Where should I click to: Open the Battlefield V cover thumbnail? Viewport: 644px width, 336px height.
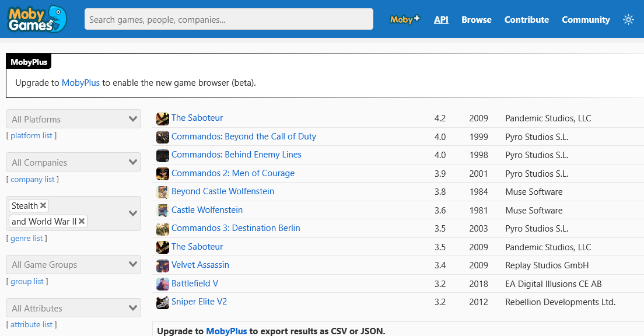[163, 284]
